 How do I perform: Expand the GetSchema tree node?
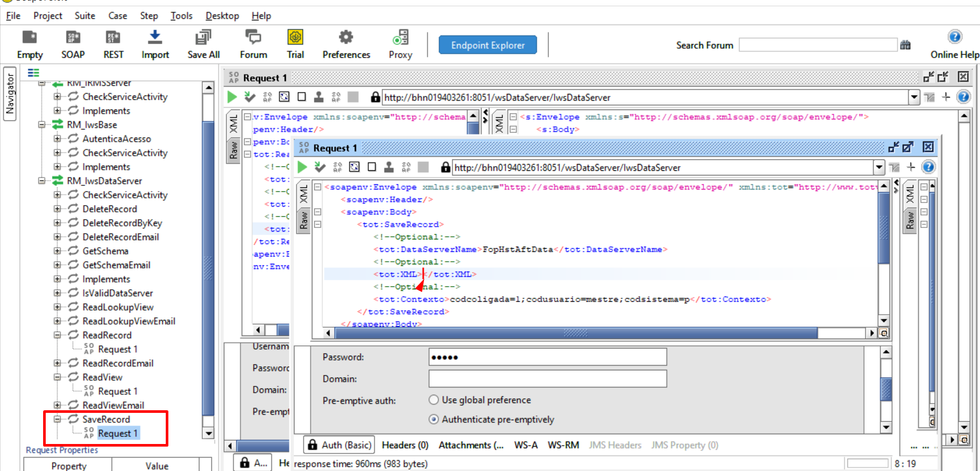[57, 251]
